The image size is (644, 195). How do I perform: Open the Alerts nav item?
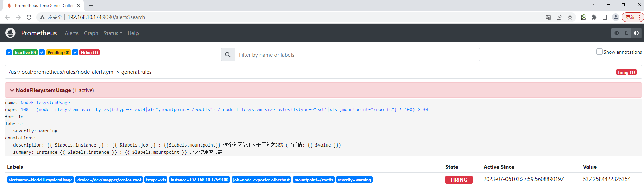point(71,33)
